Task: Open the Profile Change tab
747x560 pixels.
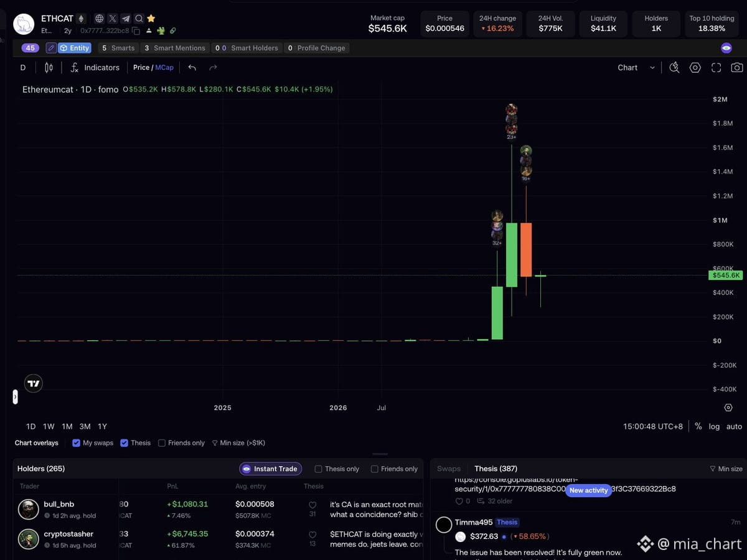Action: [316, 48]
